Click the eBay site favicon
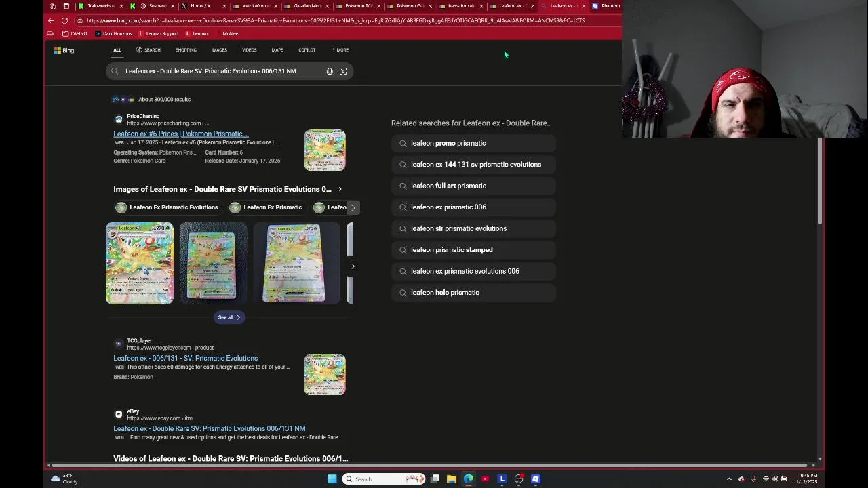 (119, 414)
